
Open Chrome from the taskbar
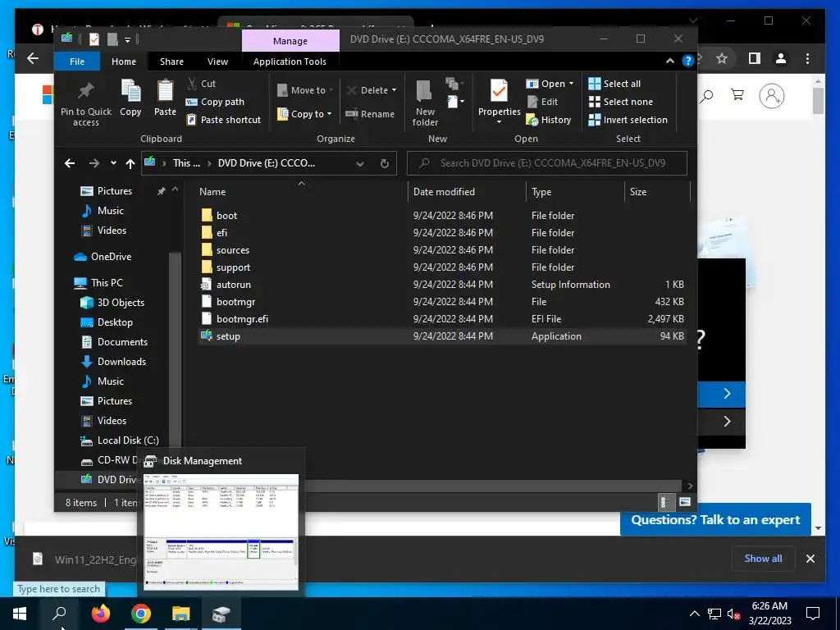pos(141,614)
